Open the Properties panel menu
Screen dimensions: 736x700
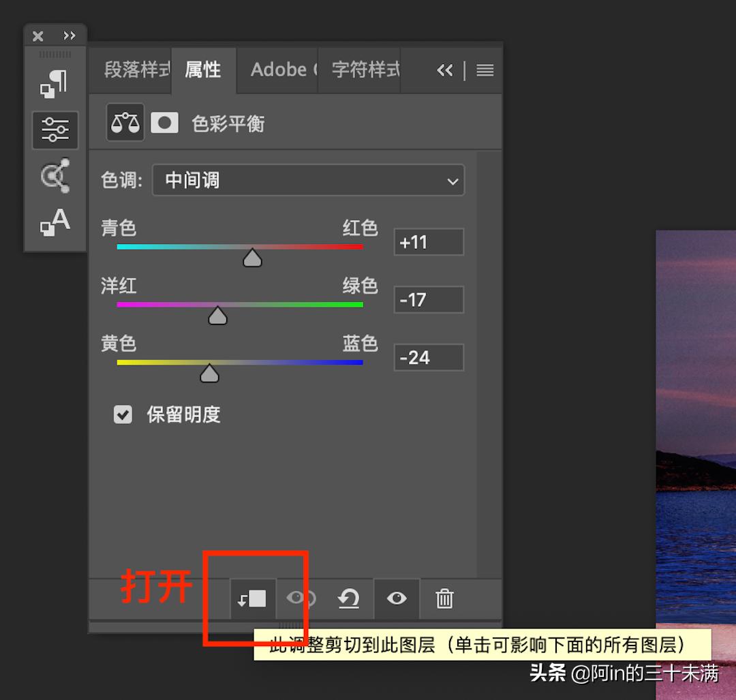coord(485,70)
